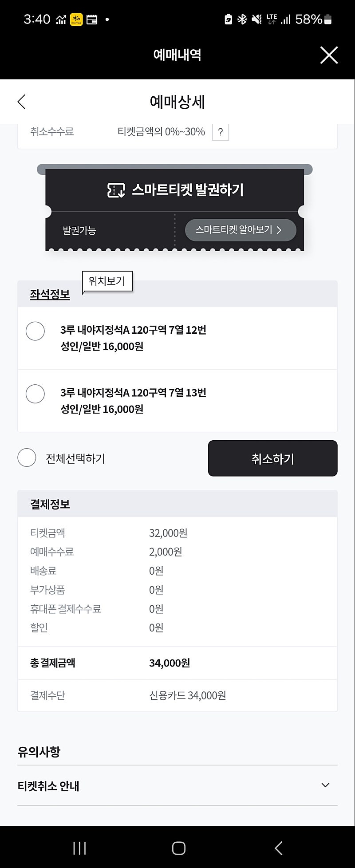The image size is (355, 868).
Task: Select seat 7열 12번 radio button
Action: pyautogui.click(x=35, y=331)
